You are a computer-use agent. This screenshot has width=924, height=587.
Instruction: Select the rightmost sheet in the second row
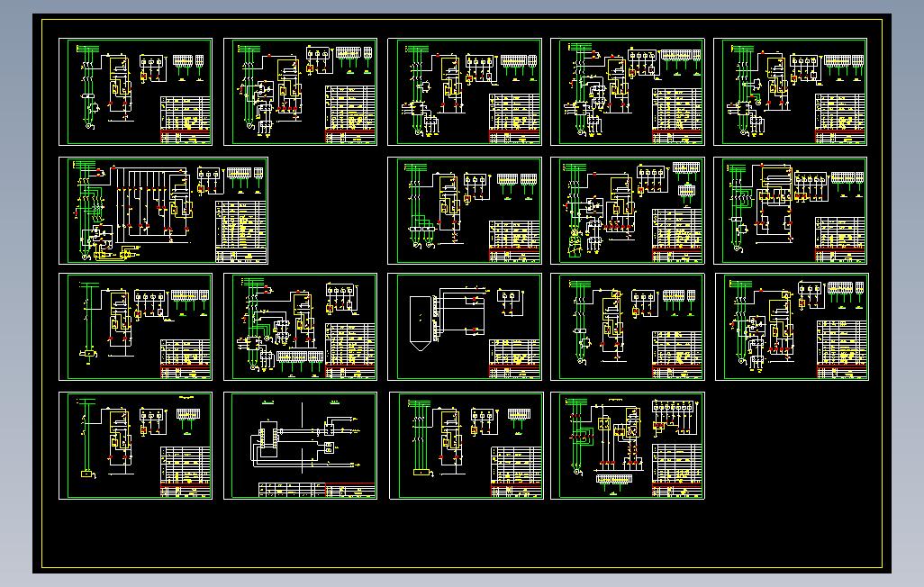[x=790, y=211]
